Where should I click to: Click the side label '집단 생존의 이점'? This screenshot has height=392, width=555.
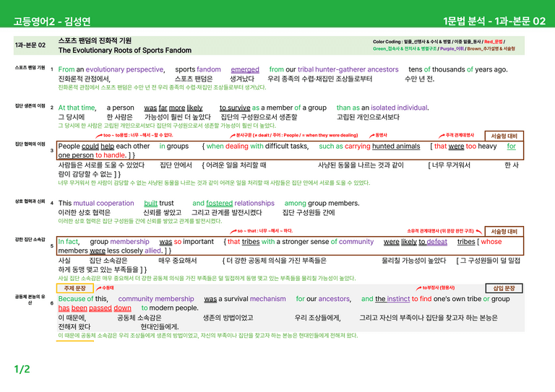(30, 105)
